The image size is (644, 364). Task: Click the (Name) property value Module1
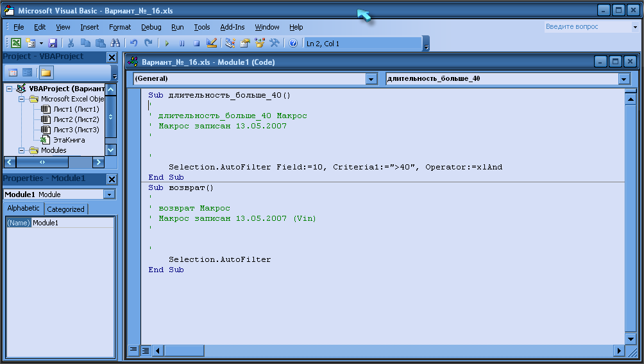coord(72,223)
